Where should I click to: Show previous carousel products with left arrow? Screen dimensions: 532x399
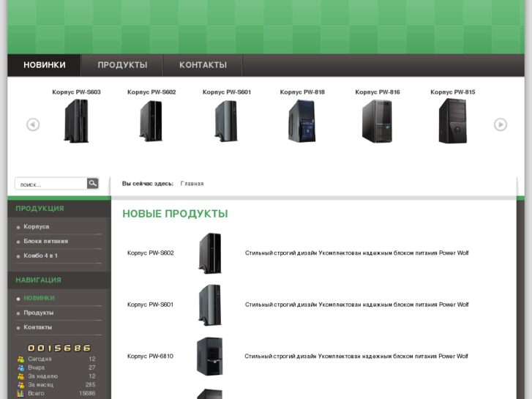click(x=33, y=124)
